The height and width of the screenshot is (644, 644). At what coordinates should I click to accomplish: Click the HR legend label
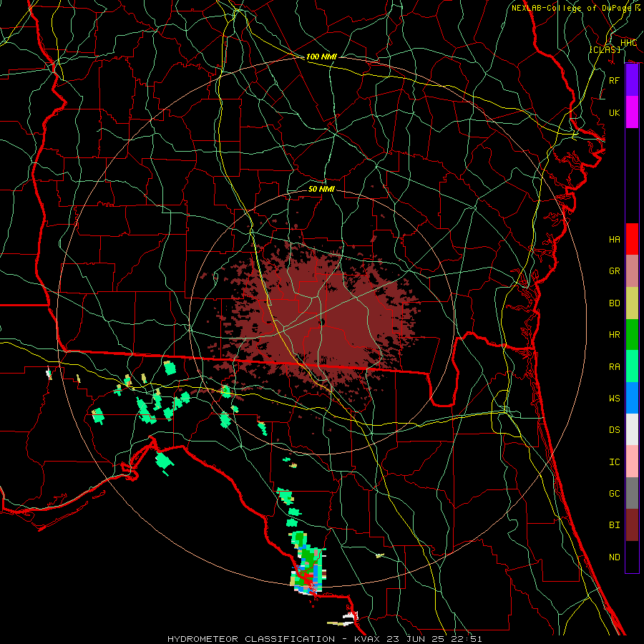(615, 335)
